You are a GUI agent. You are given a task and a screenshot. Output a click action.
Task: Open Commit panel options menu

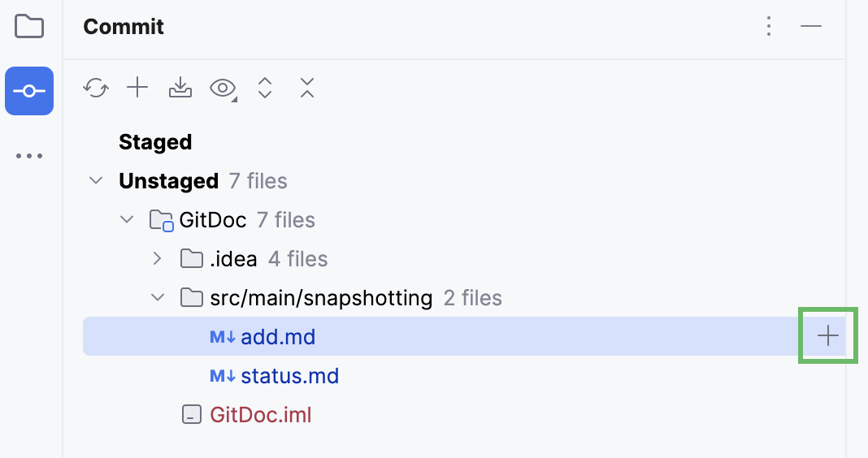[768, 27]
